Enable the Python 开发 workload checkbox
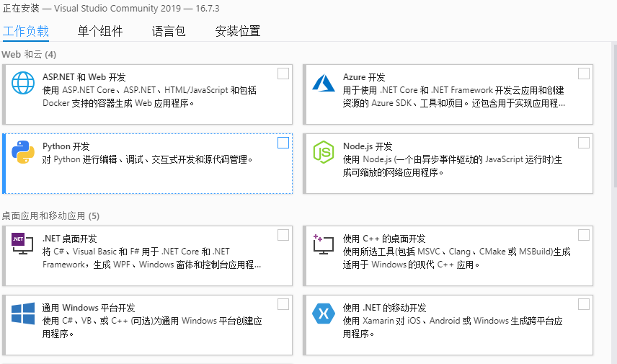The height and width of the screenshot is (364, 617). pos(283,143)
